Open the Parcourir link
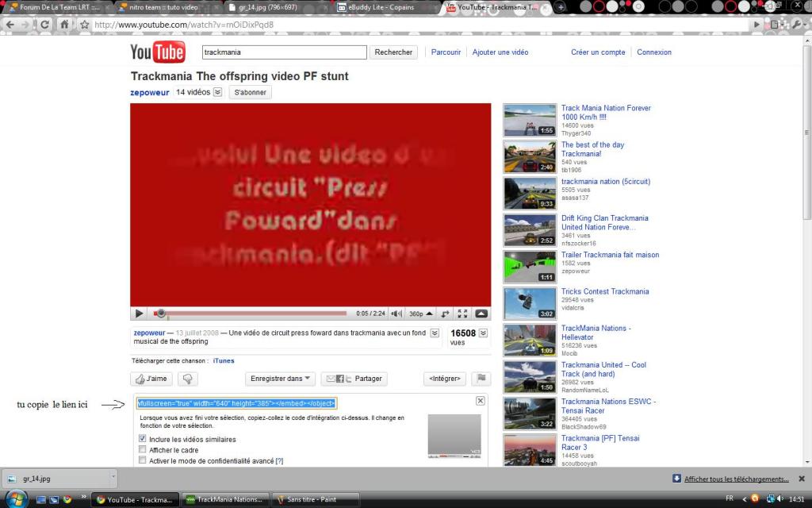 click(x=446, y=52)
